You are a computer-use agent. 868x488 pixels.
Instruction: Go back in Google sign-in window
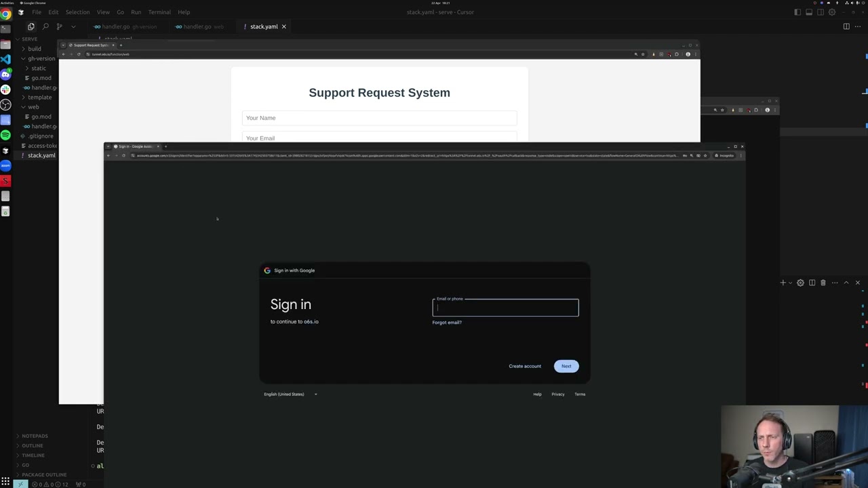[108, 156]
